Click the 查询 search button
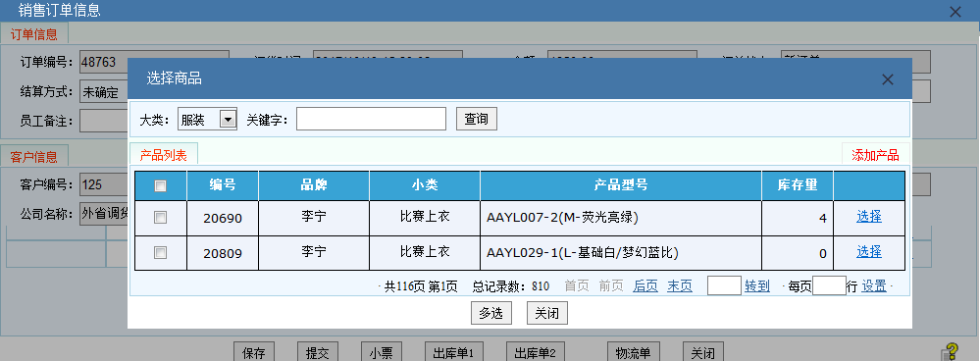The width and height of the screenshot is (980, 361). tap(476, 119)
